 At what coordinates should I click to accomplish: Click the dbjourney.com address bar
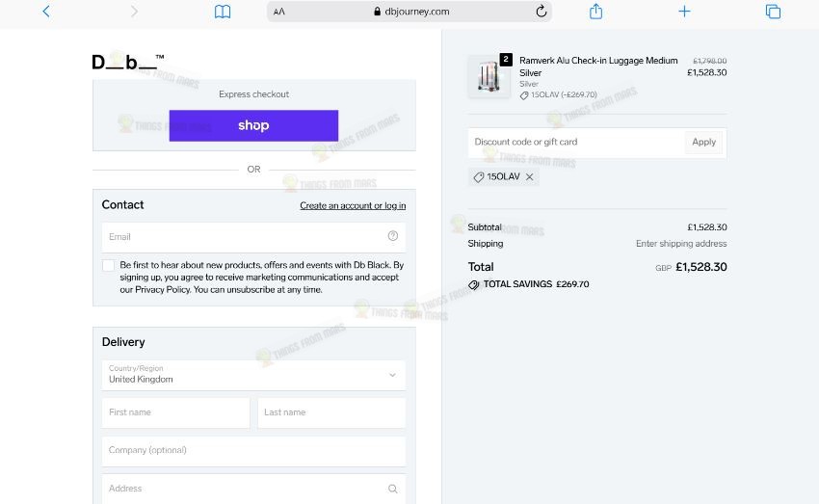[409, 12]
